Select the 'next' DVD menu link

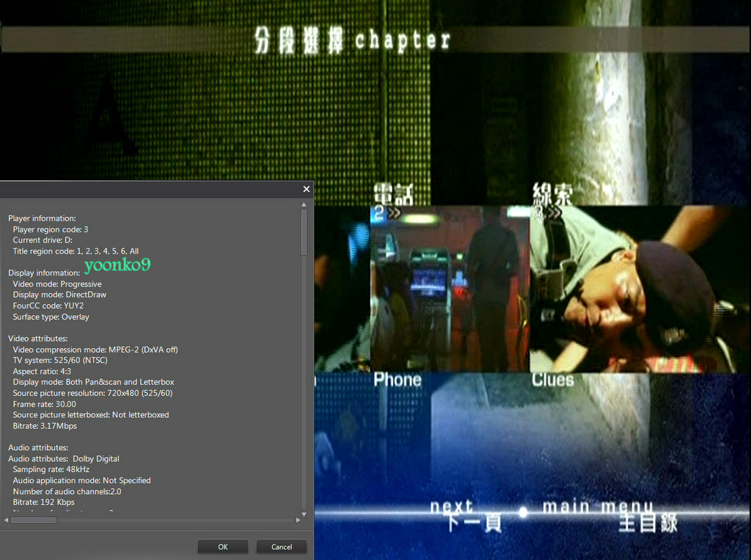[x=451, y=506]
